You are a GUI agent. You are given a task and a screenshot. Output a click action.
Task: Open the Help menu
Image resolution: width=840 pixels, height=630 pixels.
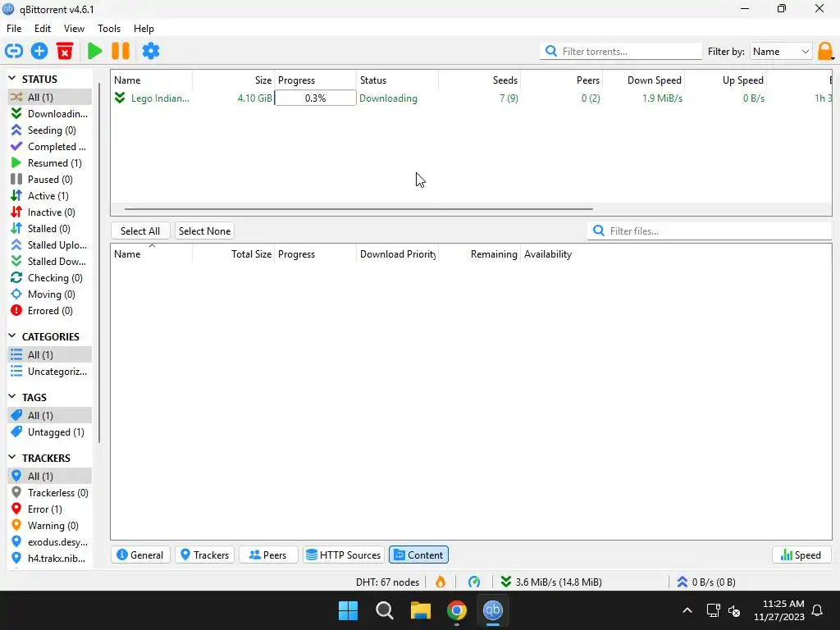[144, 29]
